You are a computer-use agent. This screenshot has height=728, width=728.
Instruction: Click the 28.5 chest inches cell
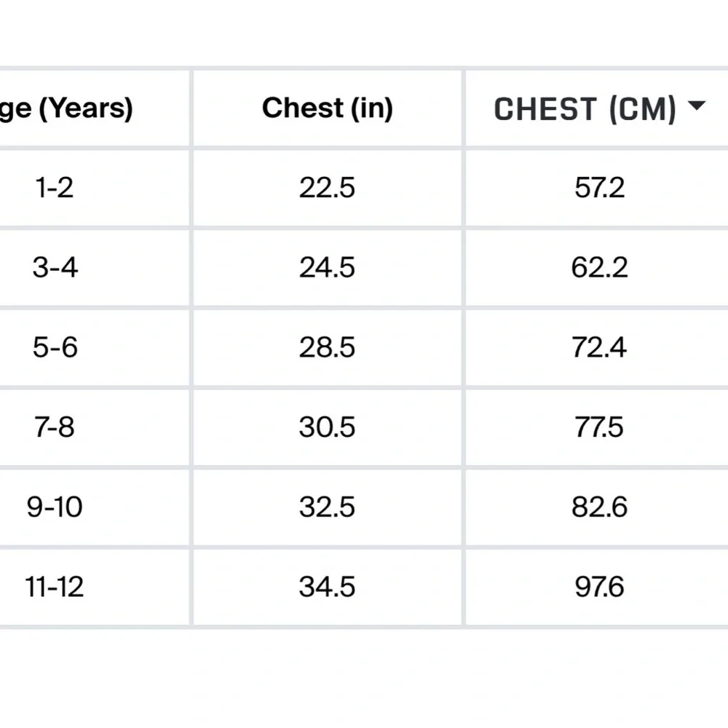(328, 348)
